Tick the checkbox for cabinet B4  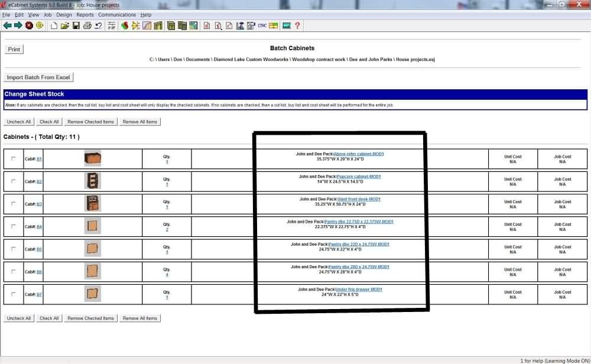tap(14, 226)
